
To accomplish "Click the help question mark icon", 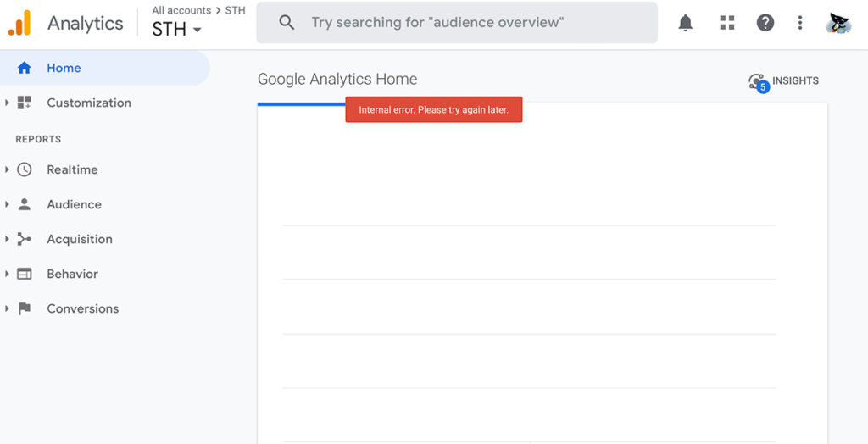I will point(765,23).
